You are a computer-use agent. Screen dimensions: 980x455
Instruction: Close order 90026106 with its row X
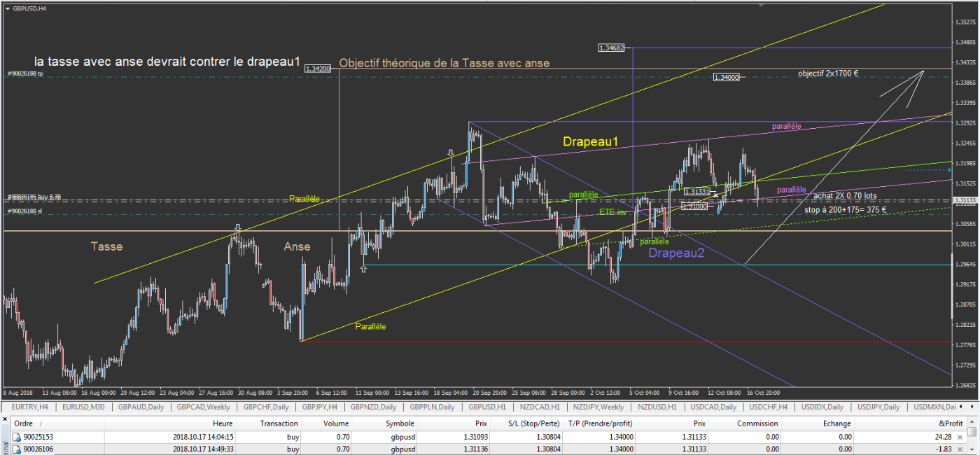pos(960,449)
